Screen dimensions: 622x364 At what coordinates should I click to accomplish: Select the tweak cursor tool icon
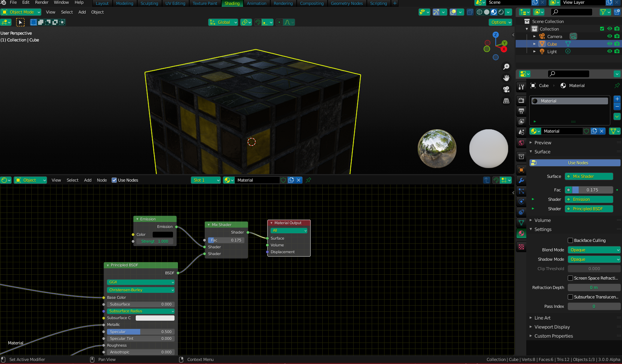pos(20,22)
